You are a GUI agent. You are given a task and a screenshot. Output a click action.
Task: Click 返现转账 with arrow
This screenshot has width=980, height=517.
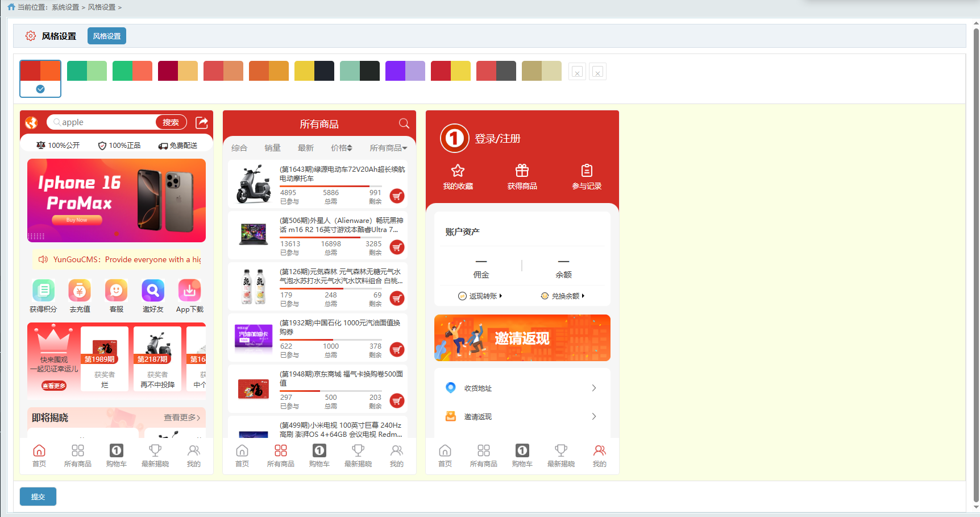tap(480, 296)
